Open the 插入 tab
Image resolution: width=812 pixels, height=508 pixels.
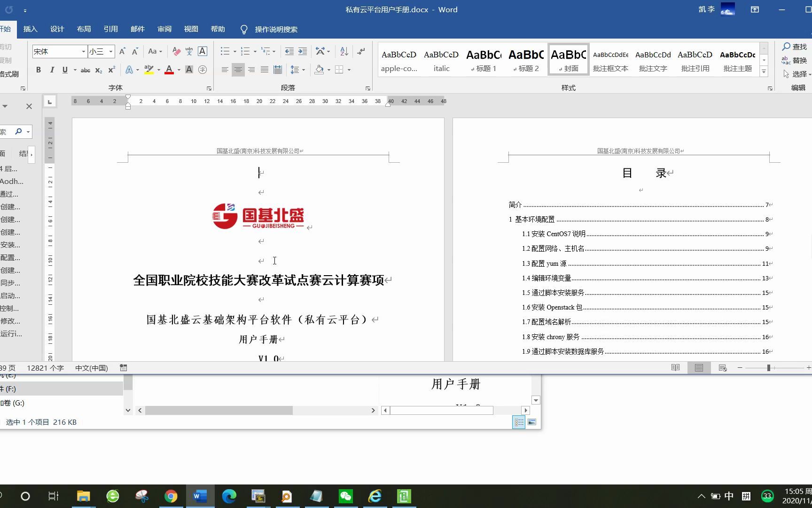pyautogui.click(x=30, y=29)
